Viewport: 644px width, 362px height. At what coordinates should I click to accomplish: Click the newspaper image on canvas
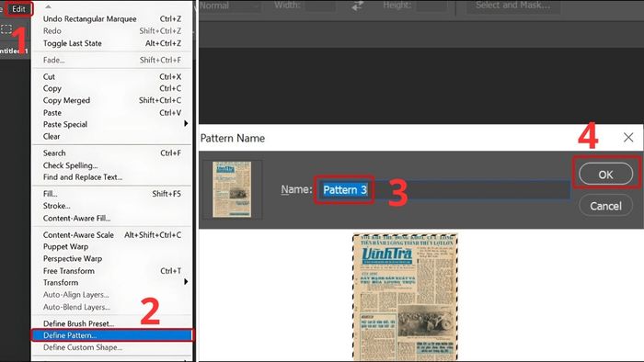click(405, 297)
